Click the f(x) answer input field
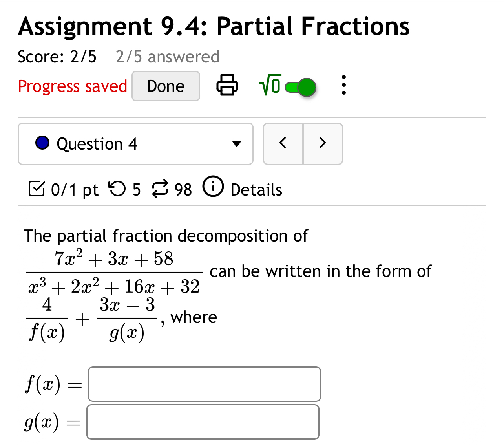Screen dimensions: 504x445 tap(204, 384)
